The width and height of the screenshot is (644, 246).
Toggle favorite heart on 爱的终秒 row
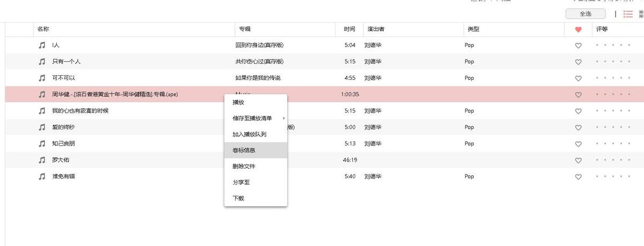[x=578, y=128]
